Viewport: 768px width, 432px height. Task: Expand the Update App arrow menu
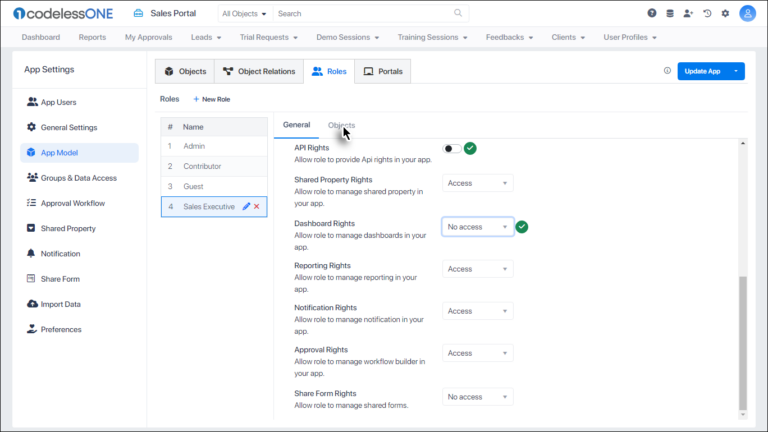(737, 71)
